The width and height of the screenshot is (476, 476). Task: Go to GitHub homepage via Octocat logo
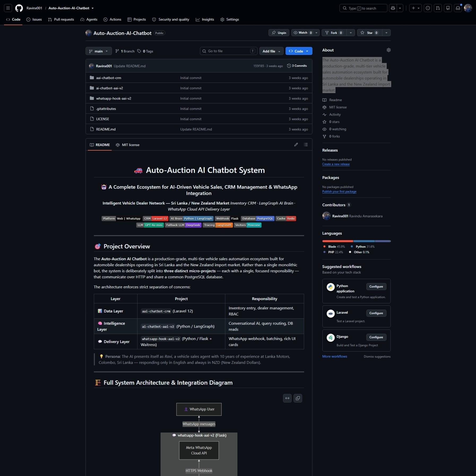(x=19, y=8)
